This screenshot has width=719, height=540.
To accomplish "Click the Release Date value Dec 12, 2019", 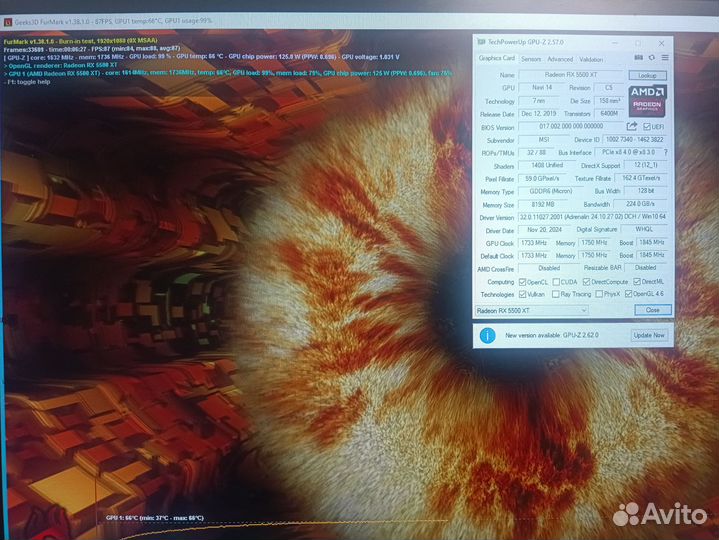I will click(538, 113).
